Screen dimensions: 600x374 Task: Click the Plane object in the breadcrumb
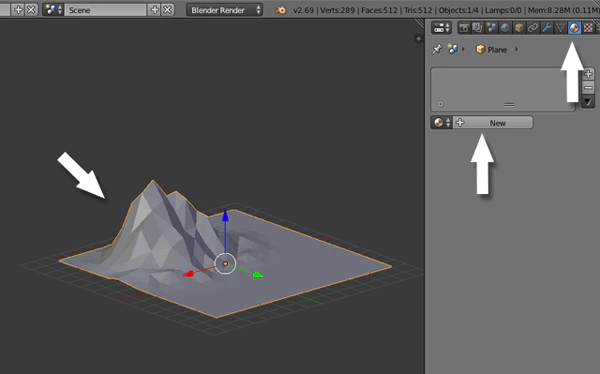coord(491,49)
